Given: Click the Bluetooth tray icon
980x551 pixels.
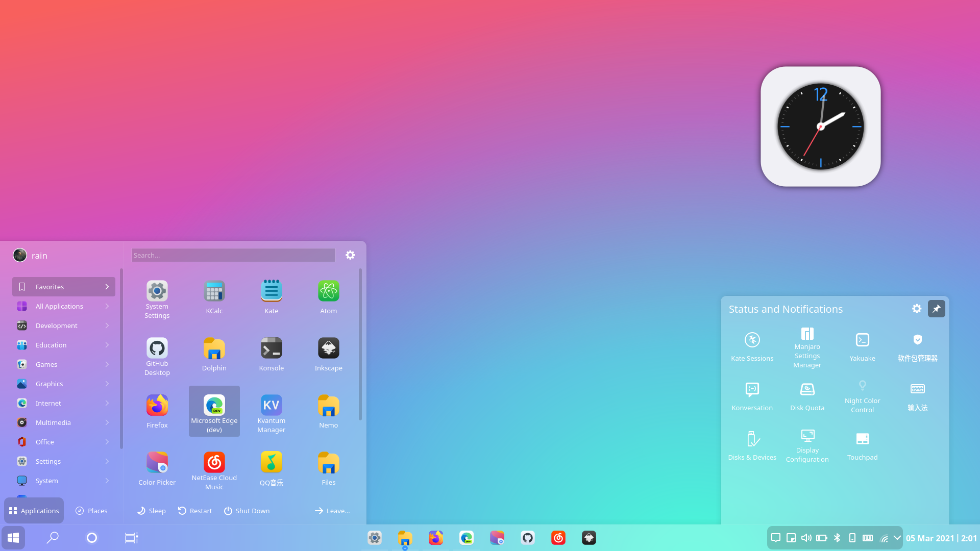Looking at the screenshot, I should point(837,538).
